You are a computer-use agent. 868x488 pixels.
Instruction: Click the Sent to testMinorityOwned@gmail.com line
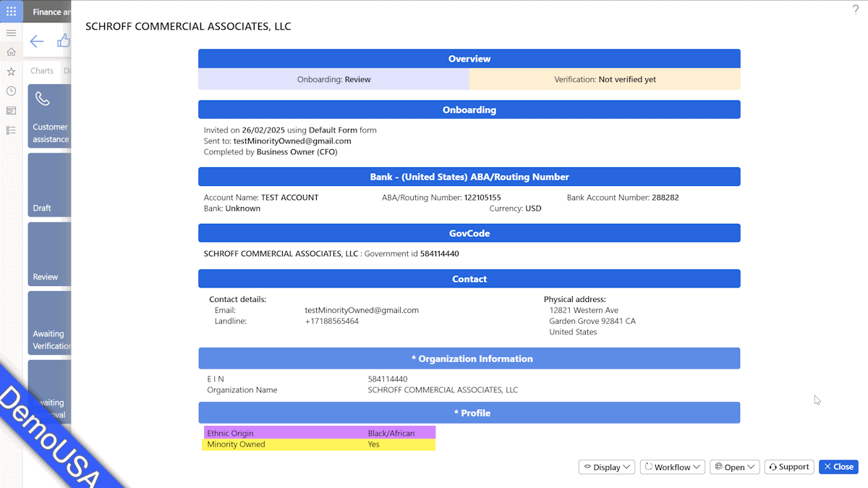[x=278, y=141]
